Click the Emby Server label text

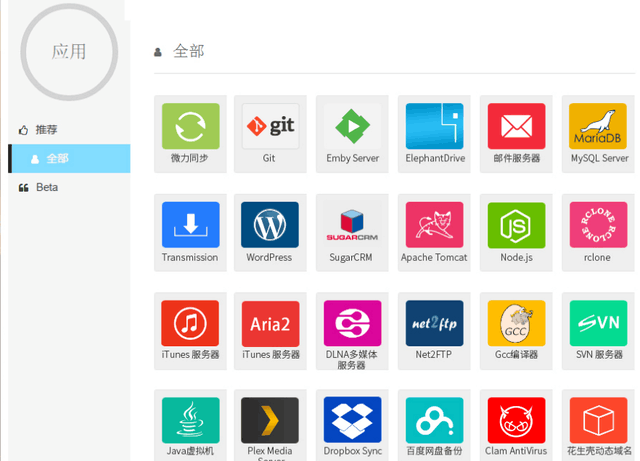click(353, 158)
